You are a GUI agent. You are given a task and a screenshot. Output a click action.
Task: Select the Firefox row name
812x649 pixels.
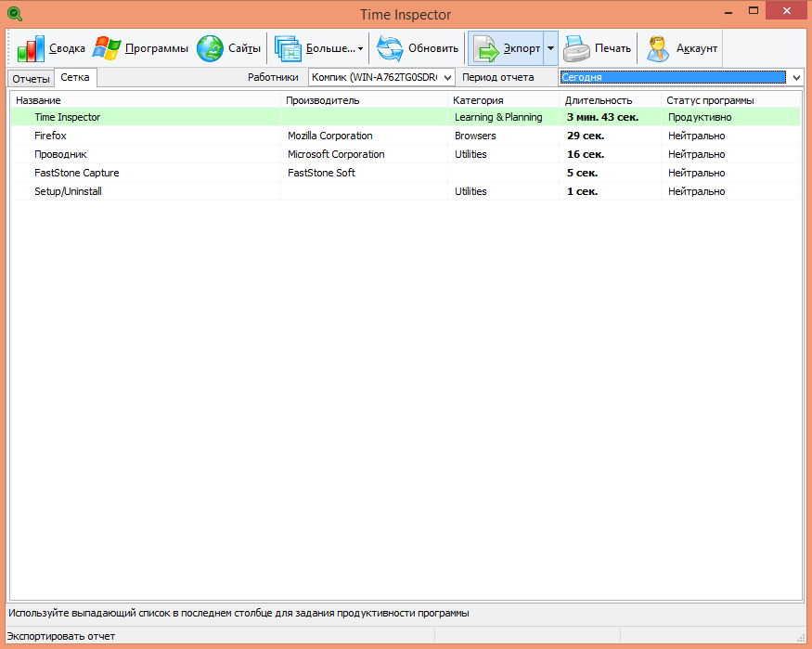(x=50, y=136)
